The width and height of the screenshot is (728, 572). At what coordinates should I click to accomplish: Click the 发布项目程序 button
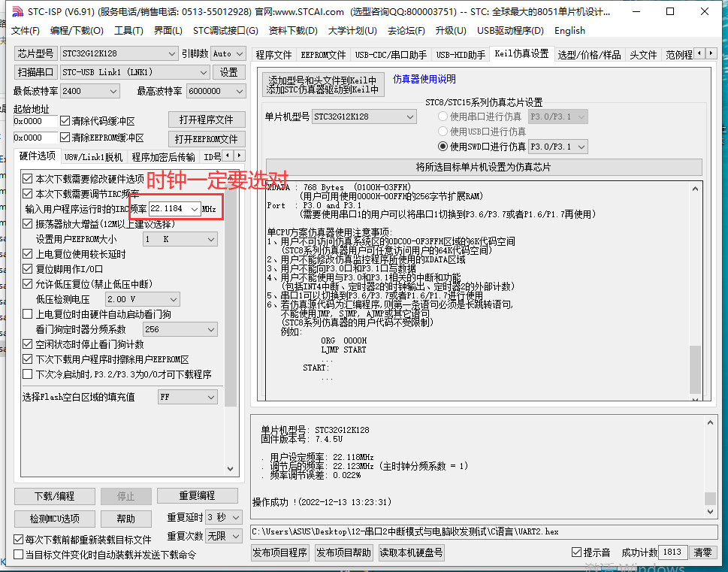280,552
